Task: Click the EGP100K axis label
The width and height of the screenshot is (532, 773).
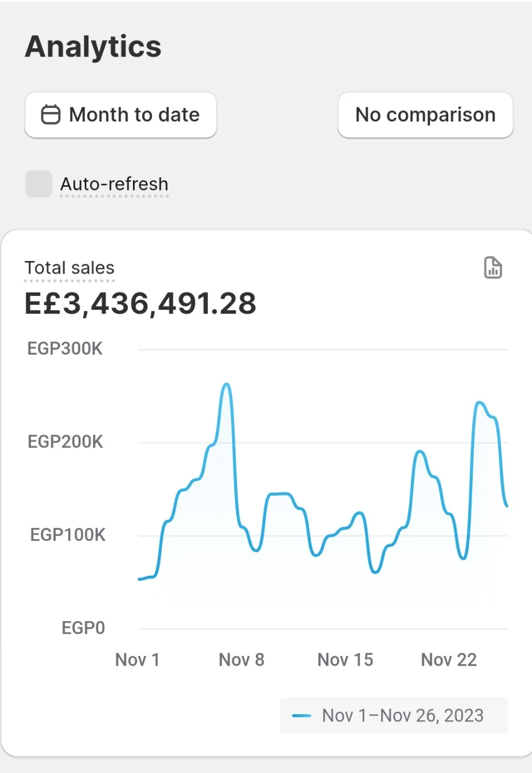Action: pos(68,535)
